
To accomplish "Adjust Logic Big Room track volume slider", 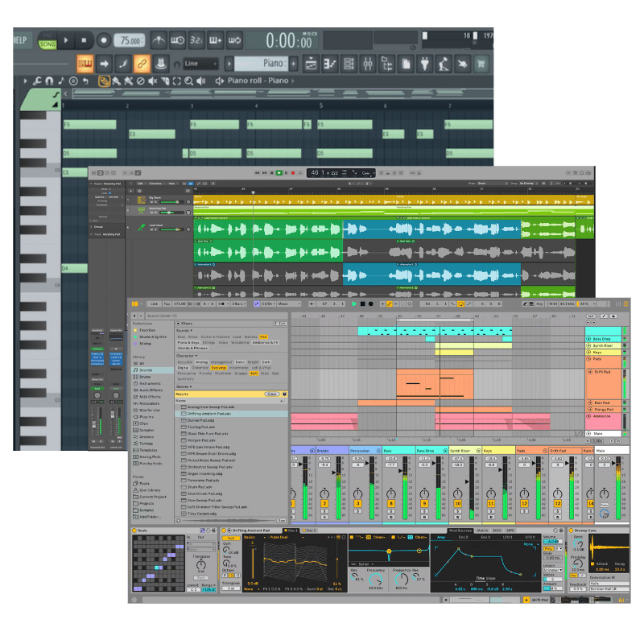I will coord(171,202).
